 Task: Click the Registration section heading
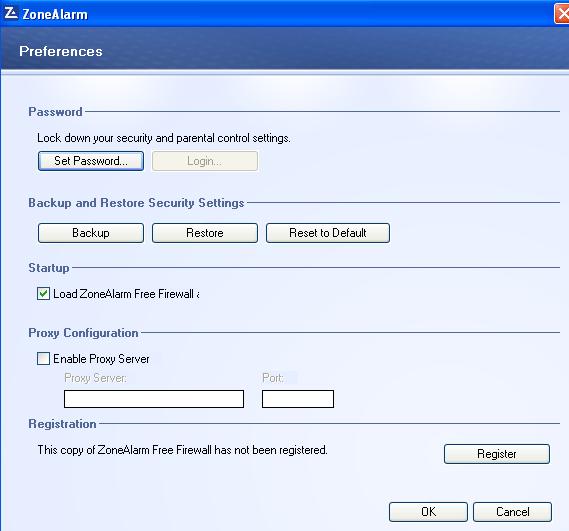[x=62, y=424]
